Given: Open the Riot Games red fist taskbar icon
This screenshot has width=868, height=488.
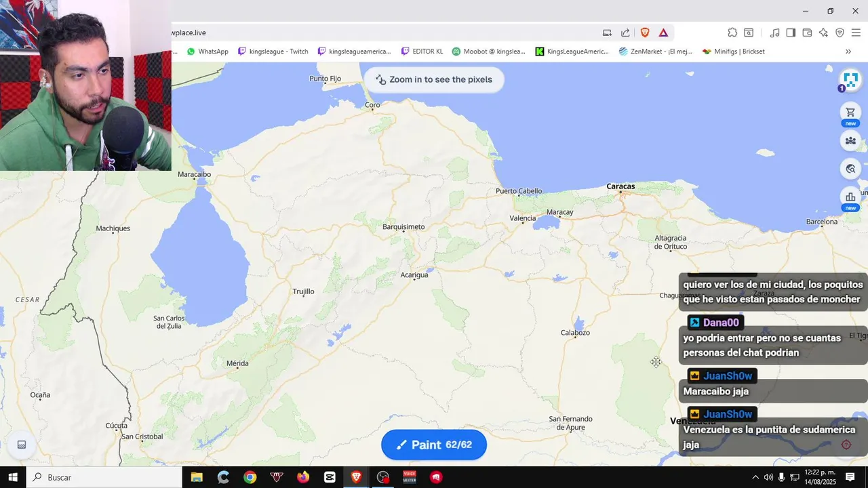Looking at the screenshot, I should tap(436, 477).
